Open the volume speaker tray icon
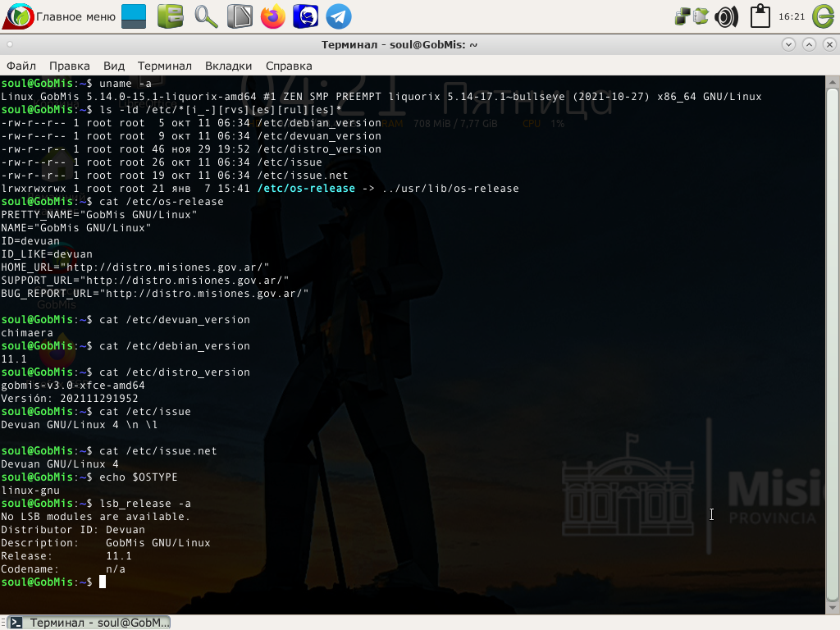Screen dimensions: 840x630 [x=726, y=16]
